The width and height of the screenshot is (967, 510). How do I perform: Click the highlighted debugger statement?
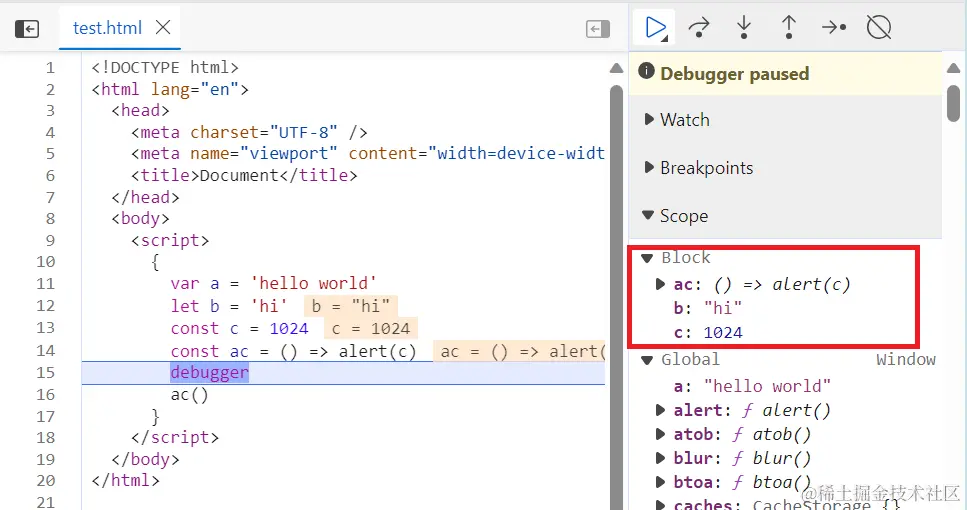click(210, 372)
